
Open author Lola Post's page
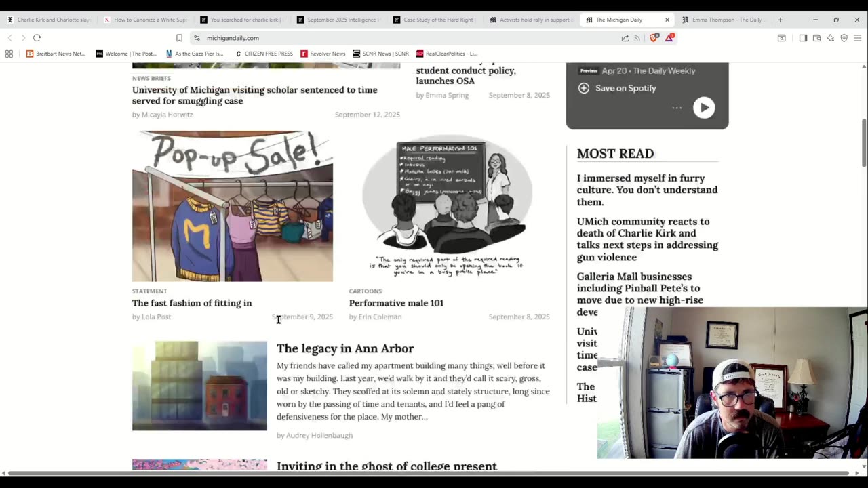click(x=156, y=317)
